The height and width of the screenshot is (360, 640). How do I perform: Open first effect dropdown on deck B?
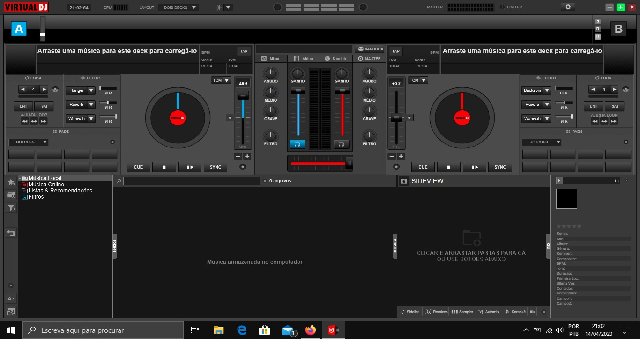pos(536,91)
